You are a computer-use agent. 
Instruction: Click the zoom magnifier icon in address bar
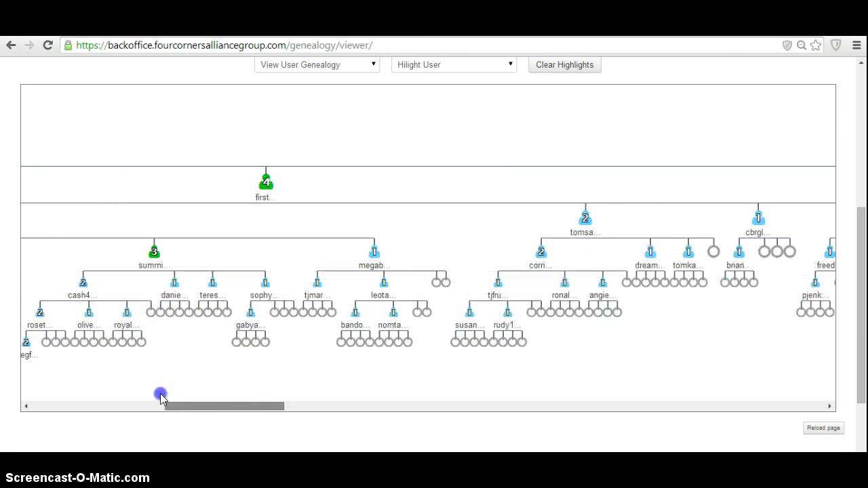(x=802, y=45)
